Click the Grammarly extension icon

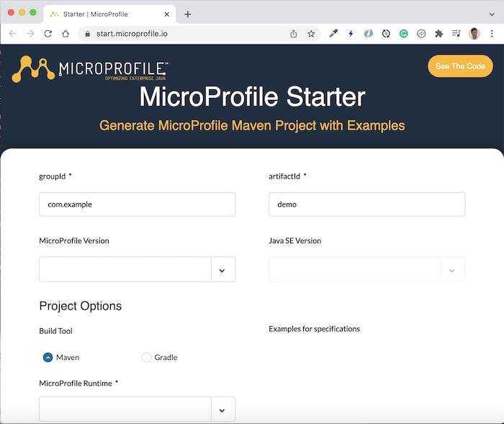tap(404, 33)
